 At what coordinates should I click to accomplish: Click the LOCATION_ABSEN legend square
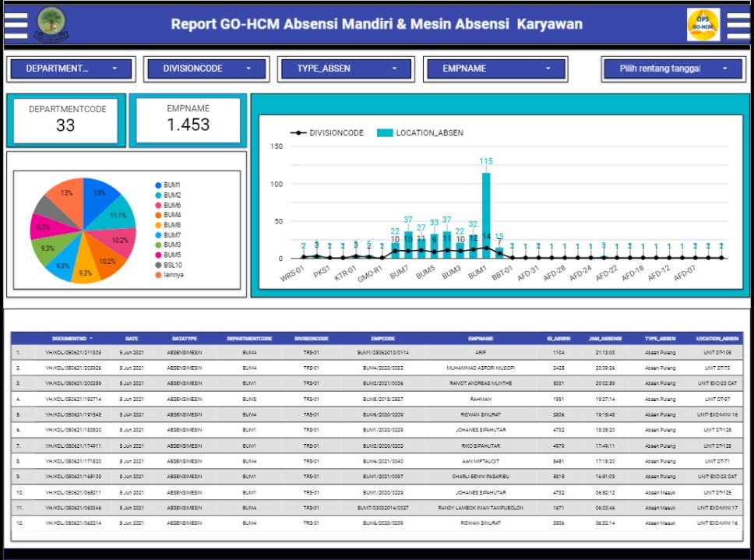pos(385,133)
